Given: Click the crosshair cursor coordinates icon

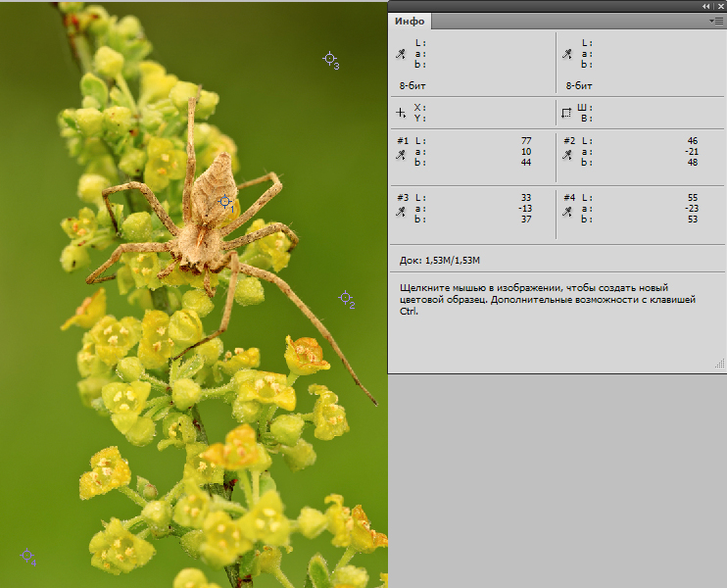Looking at the screenshot, I should coord(400,113).
